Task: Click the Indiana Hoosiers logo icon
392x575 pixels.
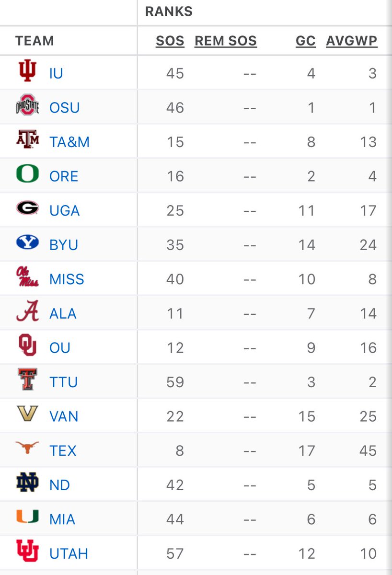Action: tap(27, 73)
